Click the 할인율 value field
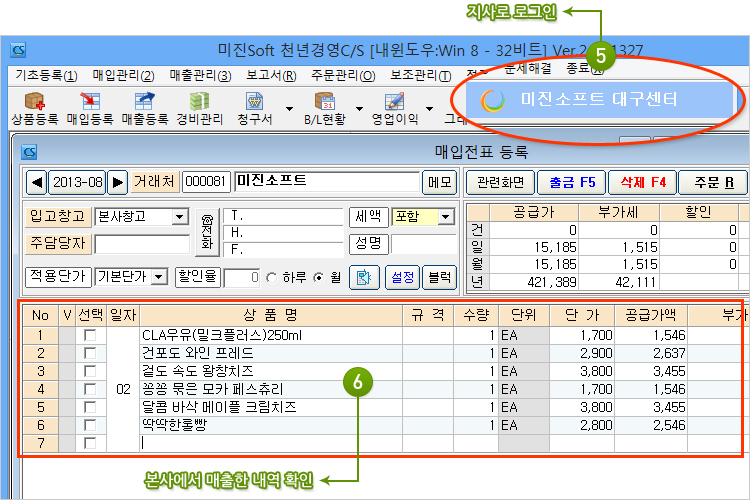The width and height of the screenshot is (750, 500). (242, 278)
